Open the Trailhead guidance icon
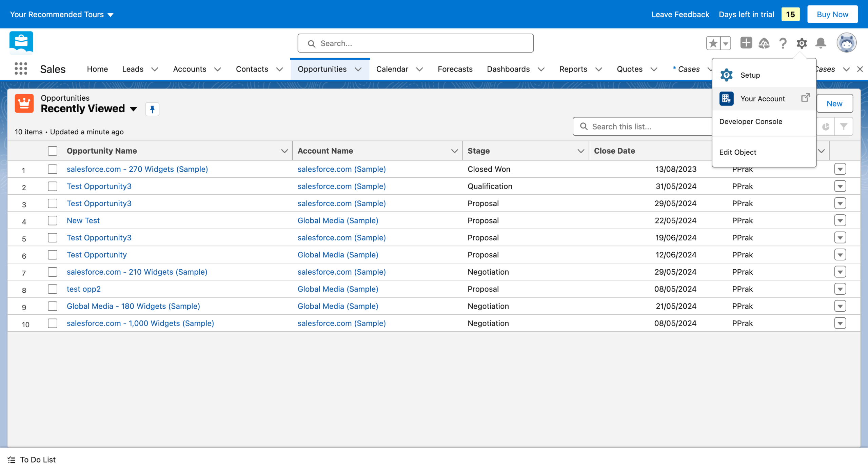Screen dimensions: 868x471 [764, 43]
